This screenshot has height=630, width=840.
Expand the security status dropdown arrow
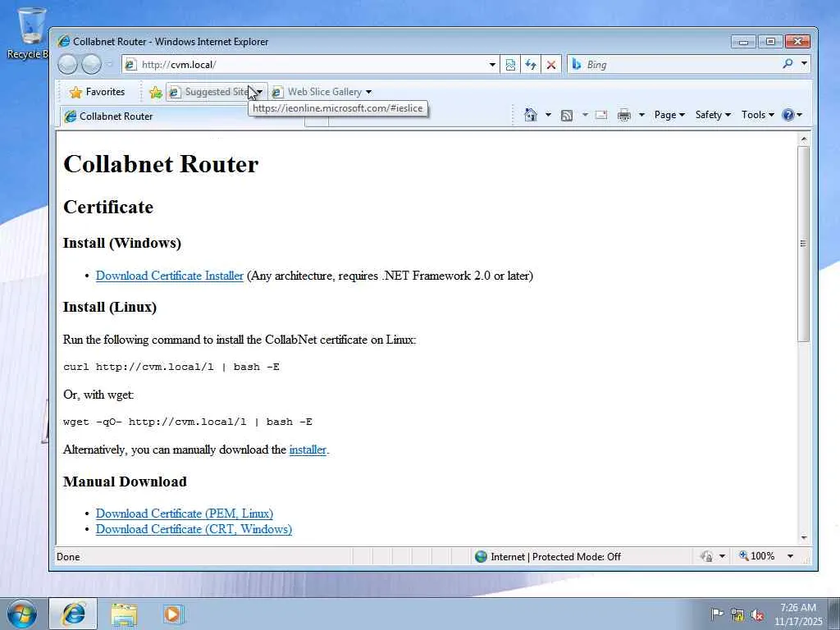(722, 557)
